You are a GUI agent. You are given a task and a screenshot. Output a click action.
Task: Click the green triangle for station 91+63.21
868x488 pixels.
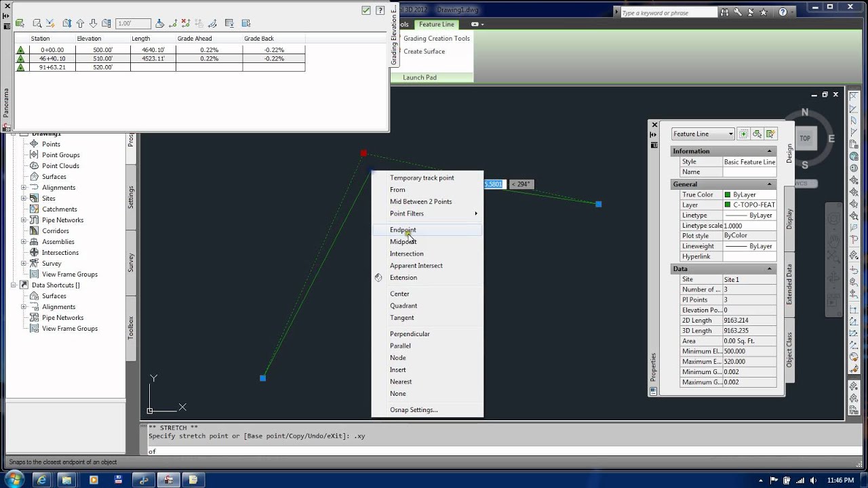click(x=20, y=68)
